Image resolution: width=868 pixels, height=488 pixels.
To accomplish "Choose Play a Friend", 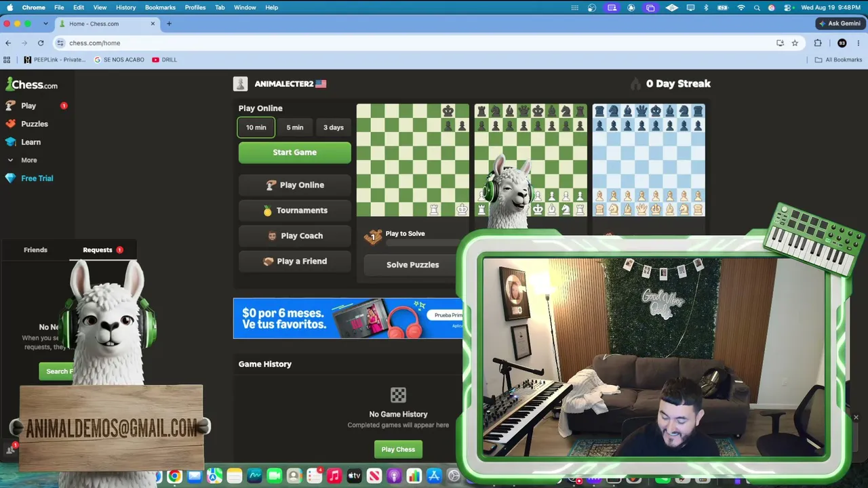I will point(295,262).
